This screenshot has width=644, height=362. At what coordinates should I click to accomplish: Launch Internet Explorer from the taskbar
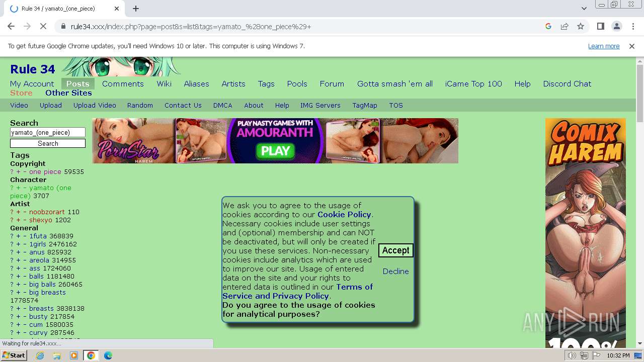tap(40, 355)
